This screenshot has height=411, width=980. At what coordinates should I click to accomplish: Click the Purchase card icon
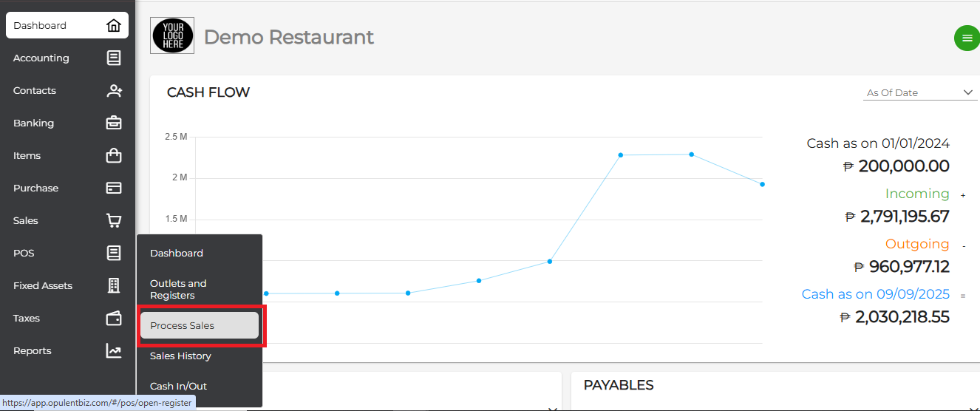[114, 188]
